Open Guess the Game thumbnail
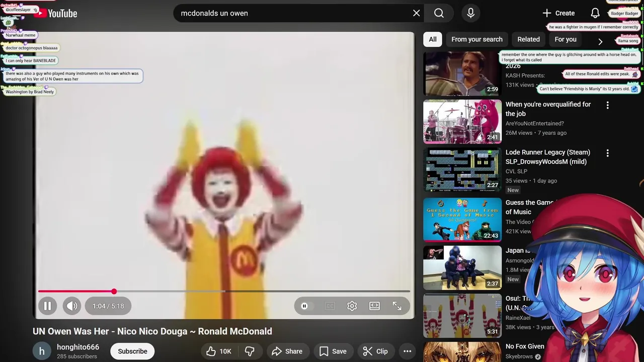 coord(462,220)
